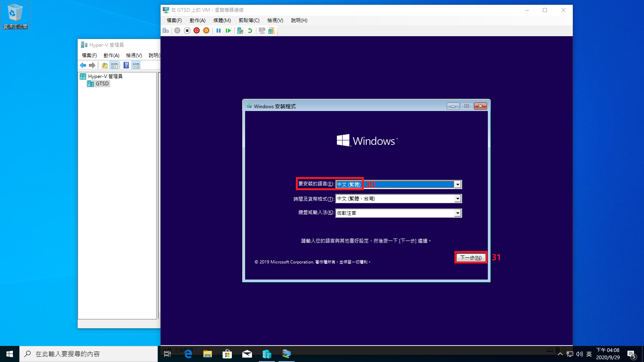The height and width of the screenshot is (362, 644).
Task: Toggle the show/hide action pane icon
Action: [136, 65]
